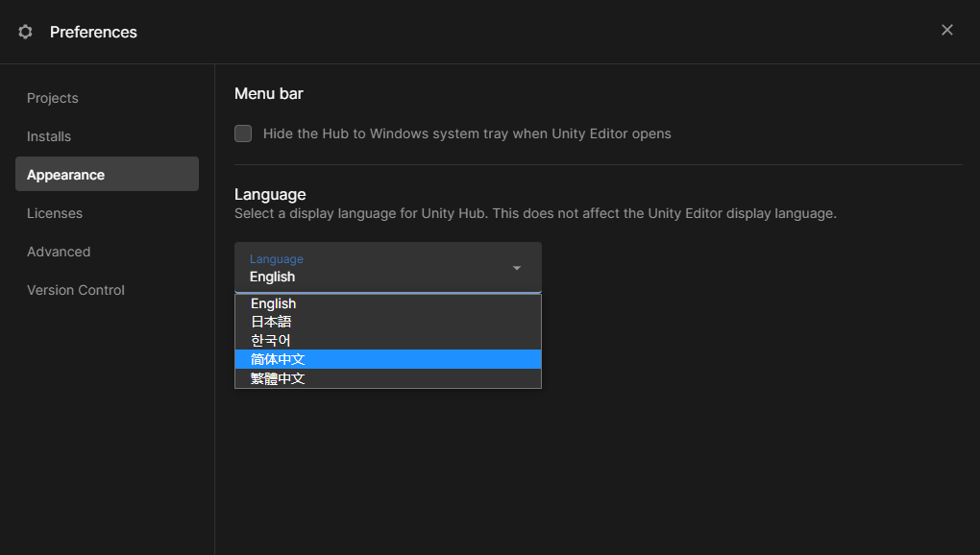980x555 pixels.
Task: Choose 日本語 from the language list
Action: [387, 322]
